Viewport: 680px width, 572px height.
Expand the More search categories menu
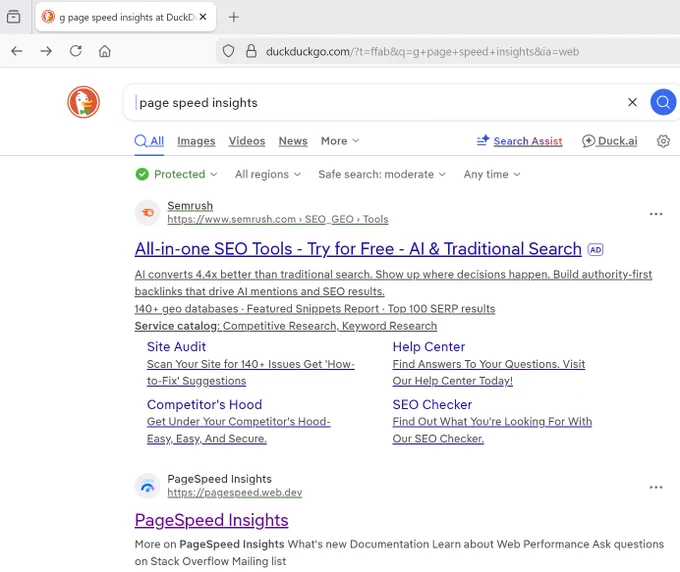click(340, 141)
